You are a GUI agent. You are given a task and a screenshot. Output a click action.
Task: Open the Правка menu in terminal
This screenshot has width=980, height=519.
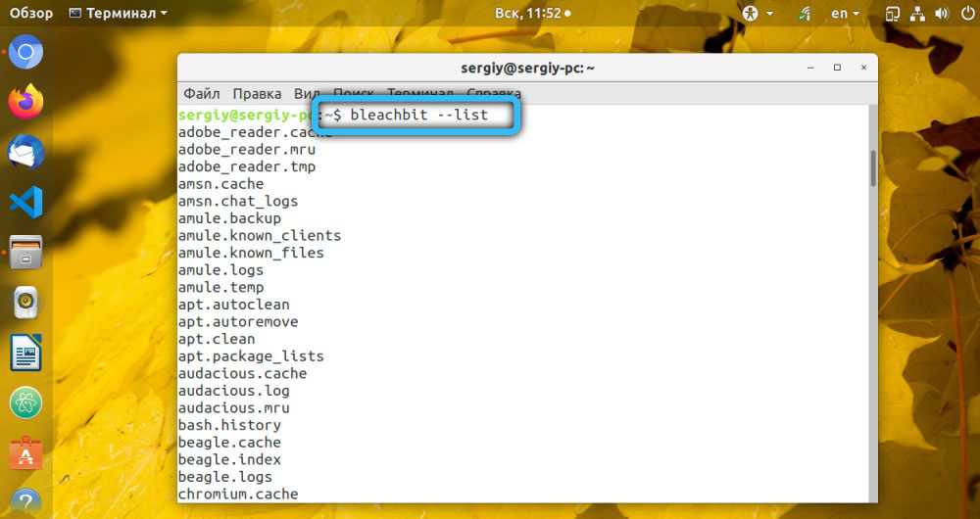[257, 94]
